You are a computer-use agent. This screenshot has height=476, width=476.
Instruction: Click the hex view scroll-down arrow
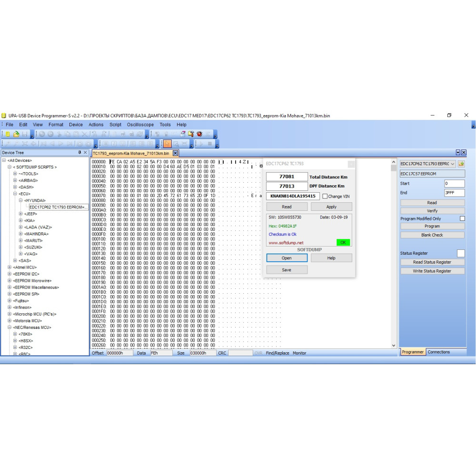[394, 346]
